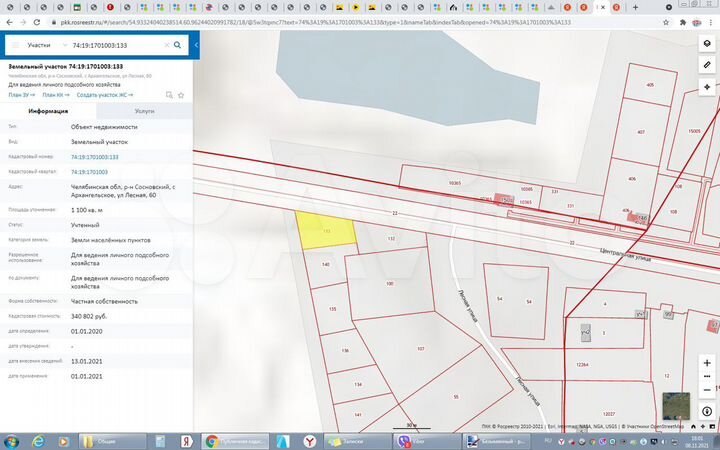720x450 pixels.
Task: Click the search magnifier icon
Action: pyautogui.click(x=177, y=45)
